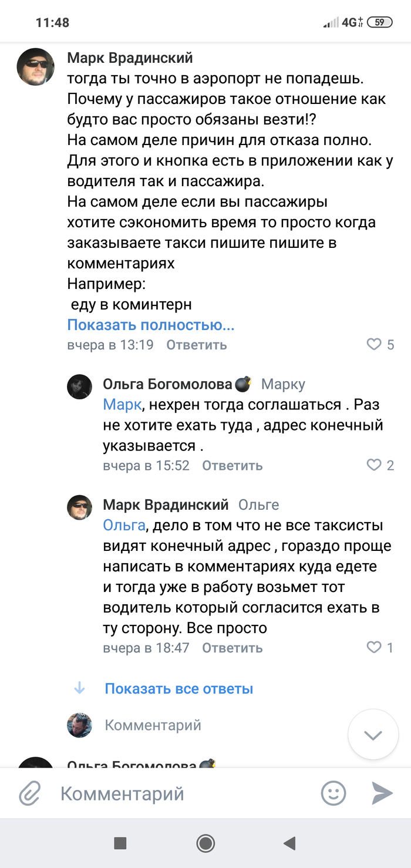Like Марк's reply posted at 18:47

pyautogui.click(x=374, y=648)
